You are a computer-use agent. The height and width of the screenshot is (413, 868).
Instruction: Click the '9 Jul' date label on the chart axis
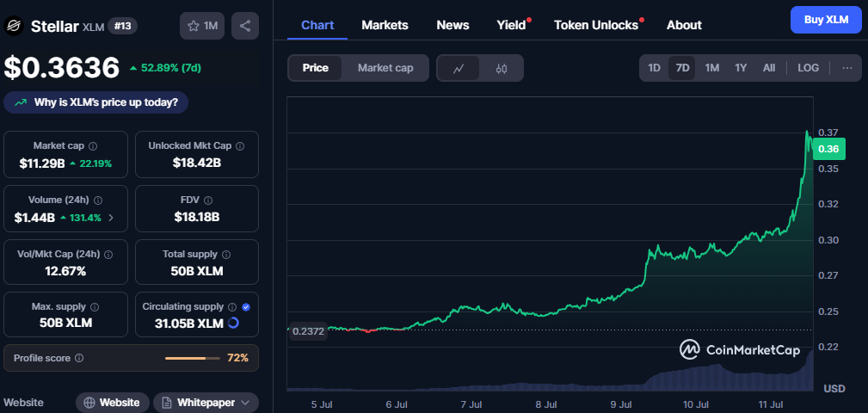(x=620, y=404)
